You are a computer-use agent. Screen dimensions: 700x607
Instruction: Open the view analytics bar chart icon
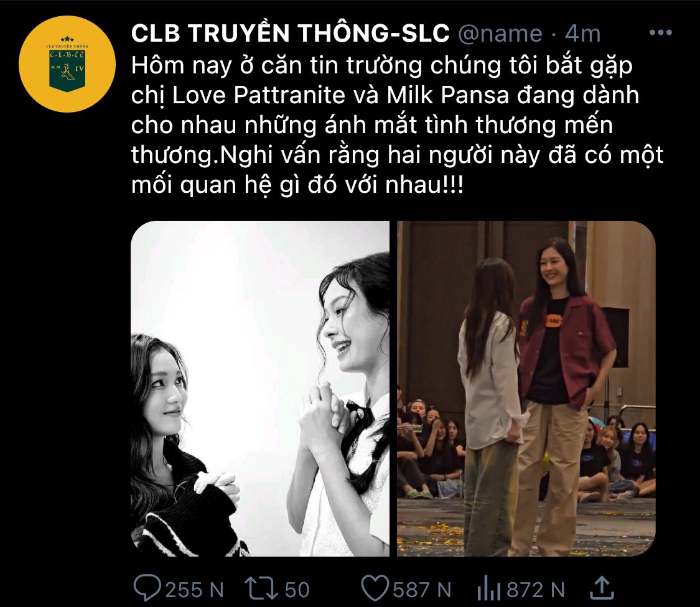489,589
